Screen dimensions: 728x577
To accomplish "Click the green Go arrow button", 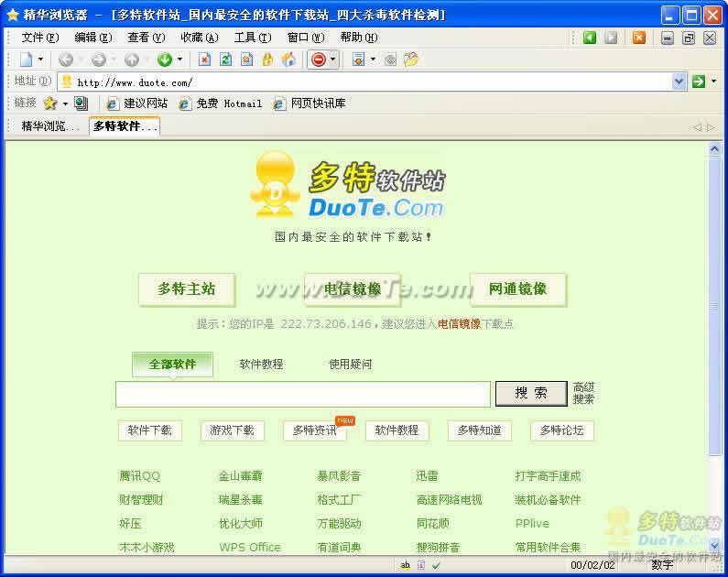I will coord(699,82).
